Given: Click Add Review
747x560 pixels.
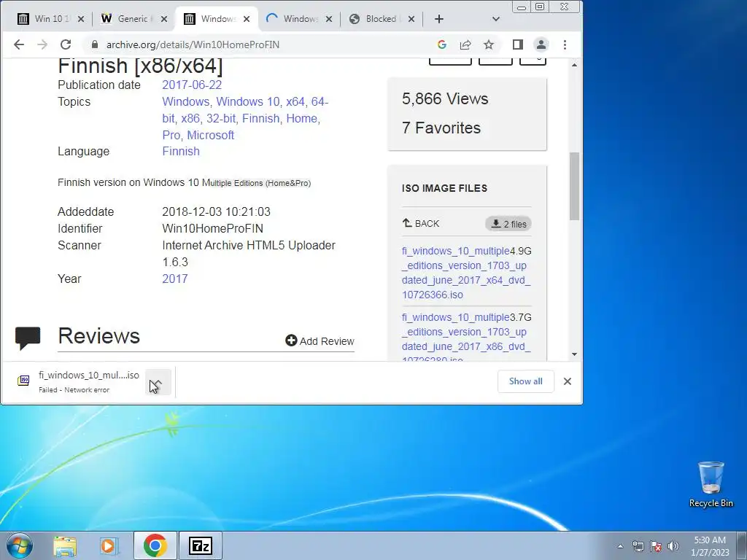Looking at the screenshot, I should (320, 341).
